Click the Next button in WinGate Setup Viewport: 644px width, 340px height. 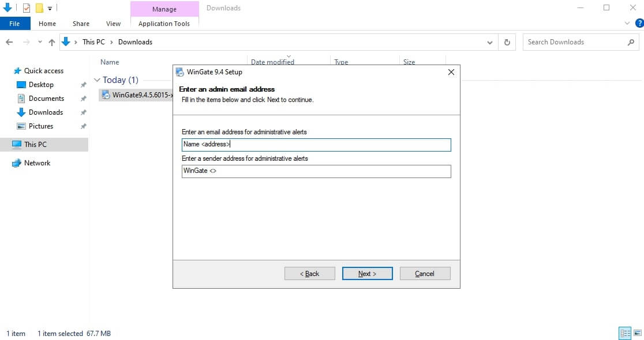click(367, 274)
